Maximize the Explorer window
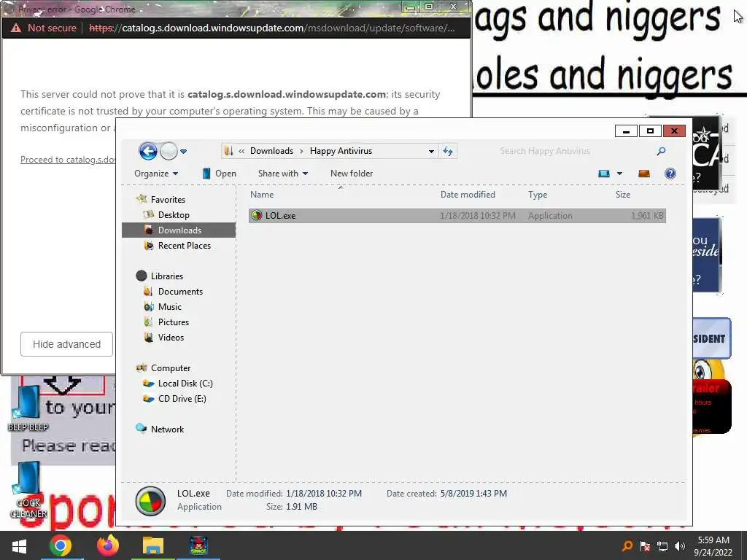The width and height of the screenshot is (747, 560). click(x=650, y=131)
